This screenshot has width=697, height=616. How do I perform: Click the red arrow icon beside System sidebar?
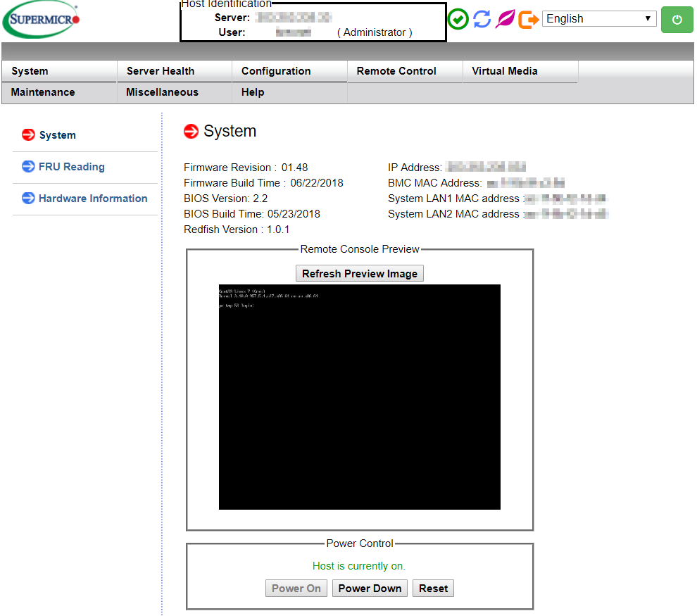tap(28, 135)
